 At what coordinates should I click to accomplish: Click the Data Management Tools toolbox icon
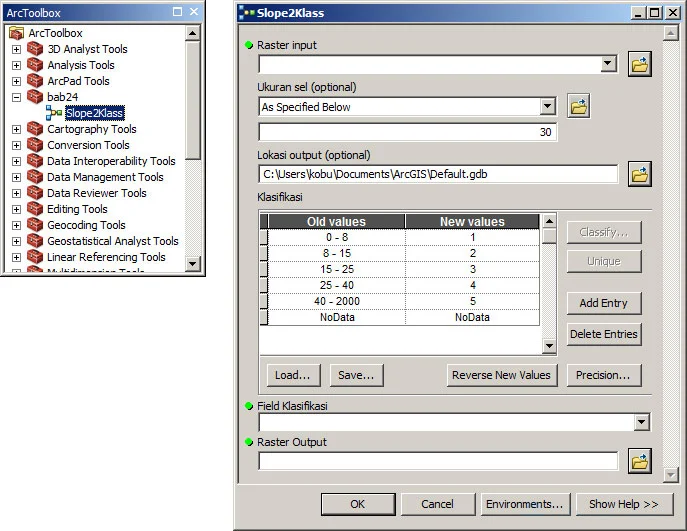[x=35, y=177]
